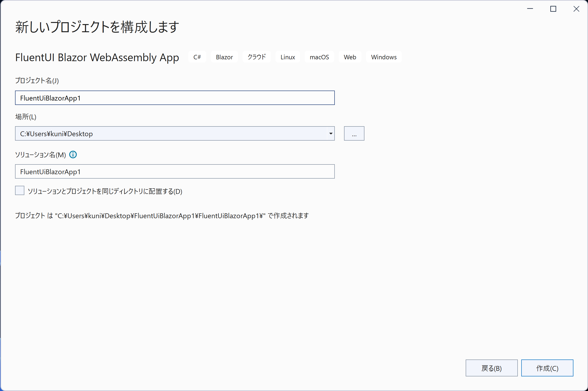Click the project creation path message

(162, 215)
